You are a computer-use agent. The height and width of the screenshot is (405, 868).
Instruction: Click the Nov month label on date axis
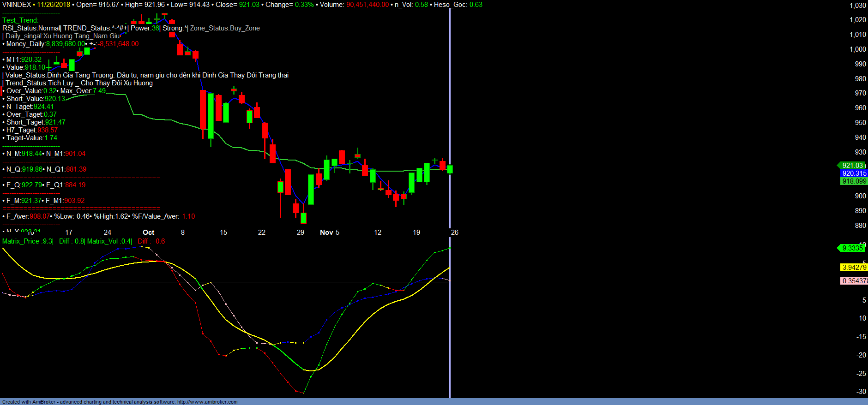(326, 232)
